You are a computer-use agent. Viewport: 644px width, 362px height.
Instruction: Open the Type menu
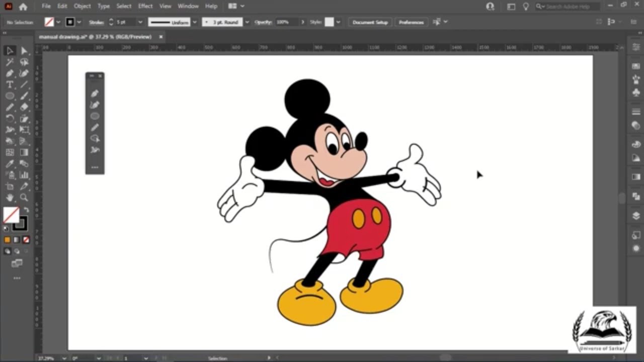coord(104,6)
